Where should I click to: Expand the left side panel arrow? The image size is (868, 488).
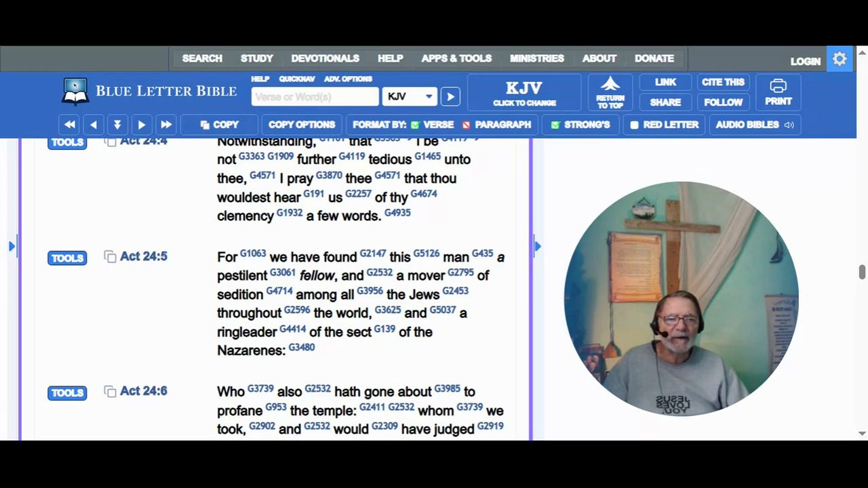click(12, 246)
